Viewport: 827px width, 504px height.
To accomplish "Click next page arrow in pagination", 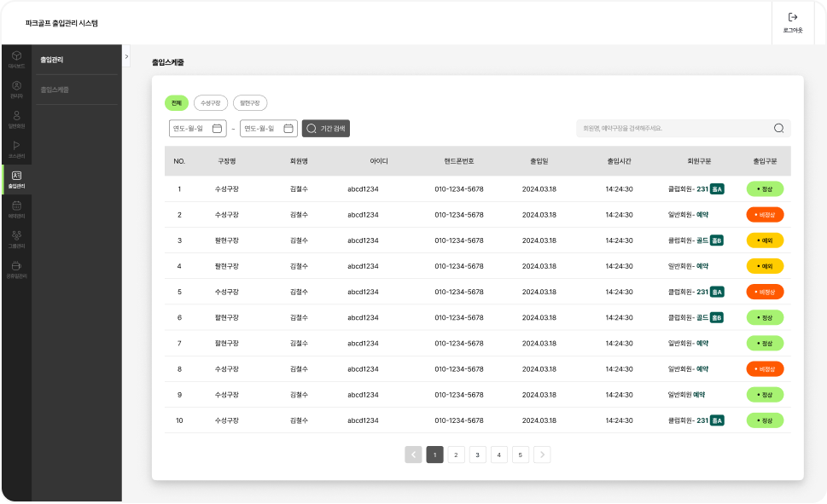I will coord(542,455).
